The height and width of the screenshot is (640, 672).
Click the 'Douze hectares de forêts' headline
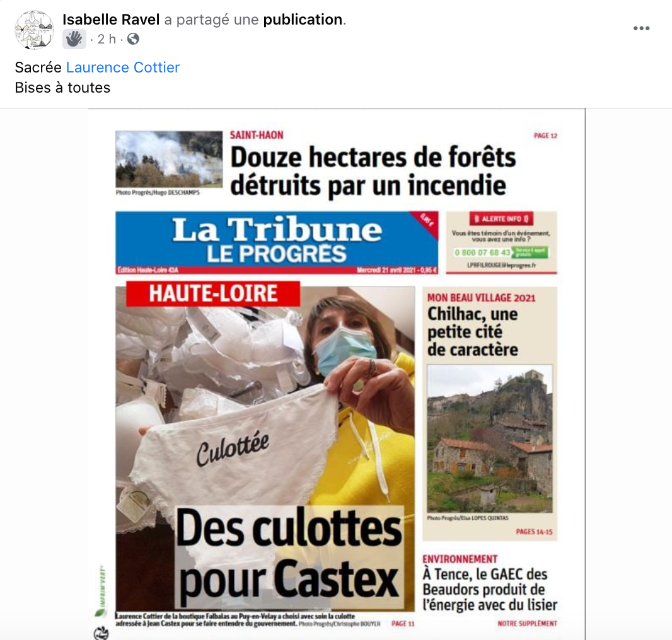tap(373, 171)
